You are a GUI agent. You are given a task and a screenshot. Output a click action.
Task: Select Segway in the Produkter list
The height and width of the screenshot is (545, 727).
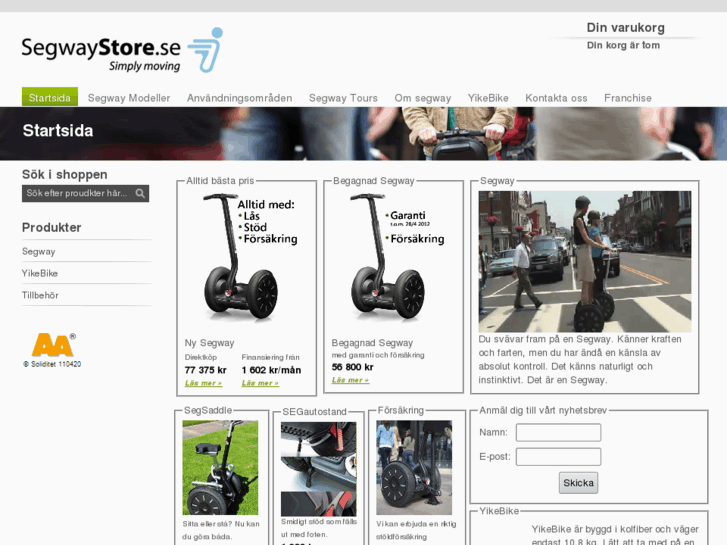tap(38, 251)
